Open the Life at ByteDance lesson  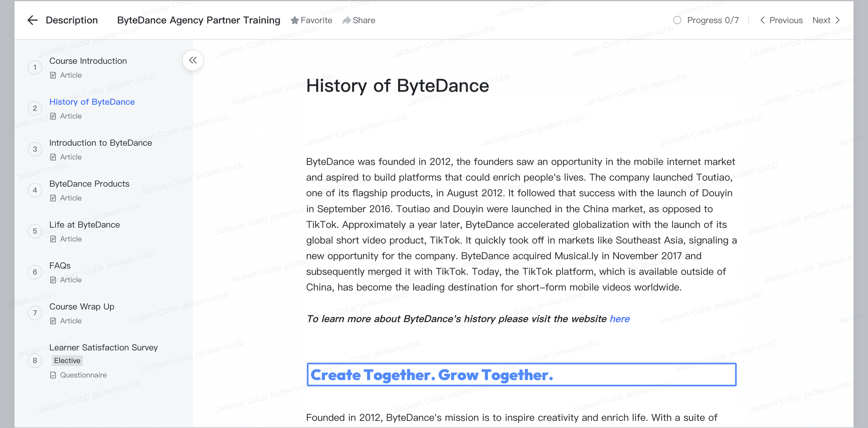tap(84, 225)
